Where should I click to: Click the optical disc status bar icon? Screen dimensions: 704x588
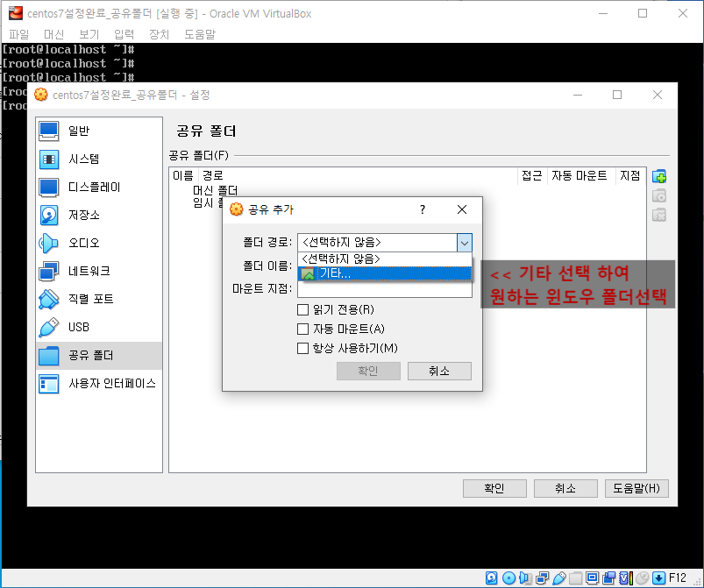508,578
